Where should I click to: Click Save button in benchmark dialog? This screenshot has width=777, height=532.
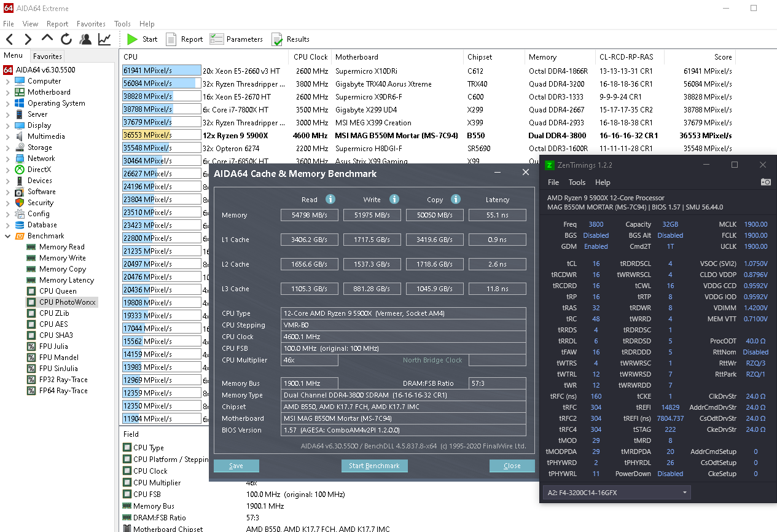[x=236, y=466]
